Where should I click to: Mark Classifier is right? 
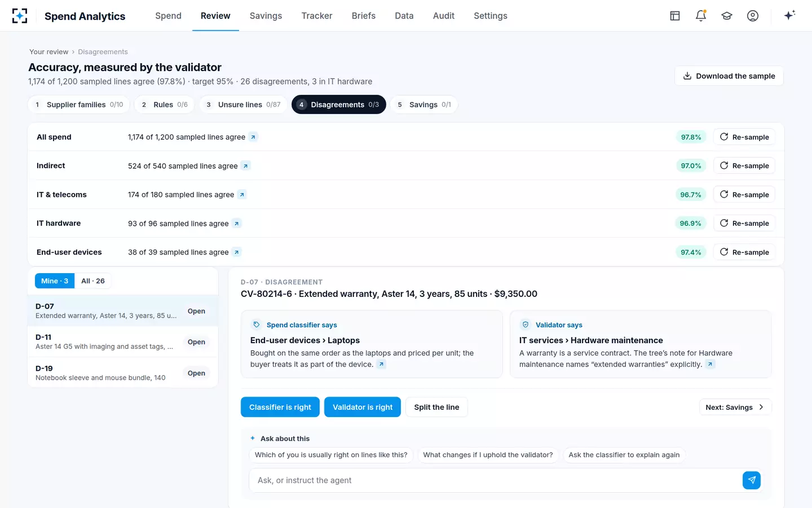tap(280, 407)
